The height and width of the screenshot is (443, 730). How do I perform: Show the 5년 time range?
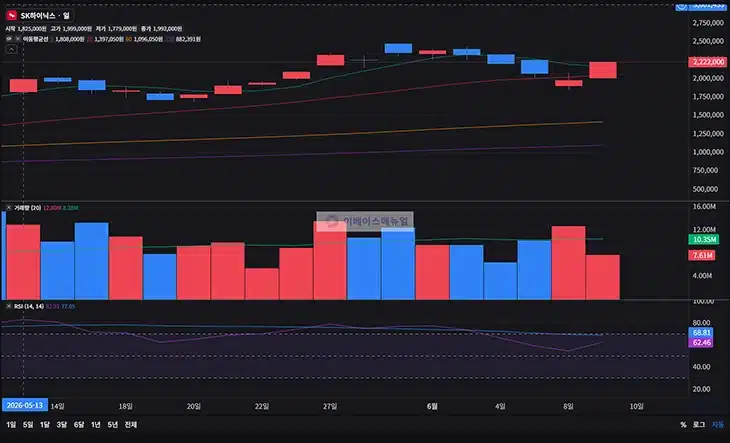tap(113, 425)
